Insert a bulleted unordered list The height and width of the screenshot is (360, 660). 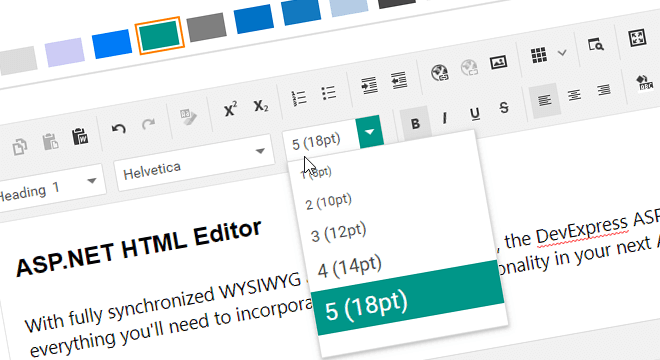point(329,93)
